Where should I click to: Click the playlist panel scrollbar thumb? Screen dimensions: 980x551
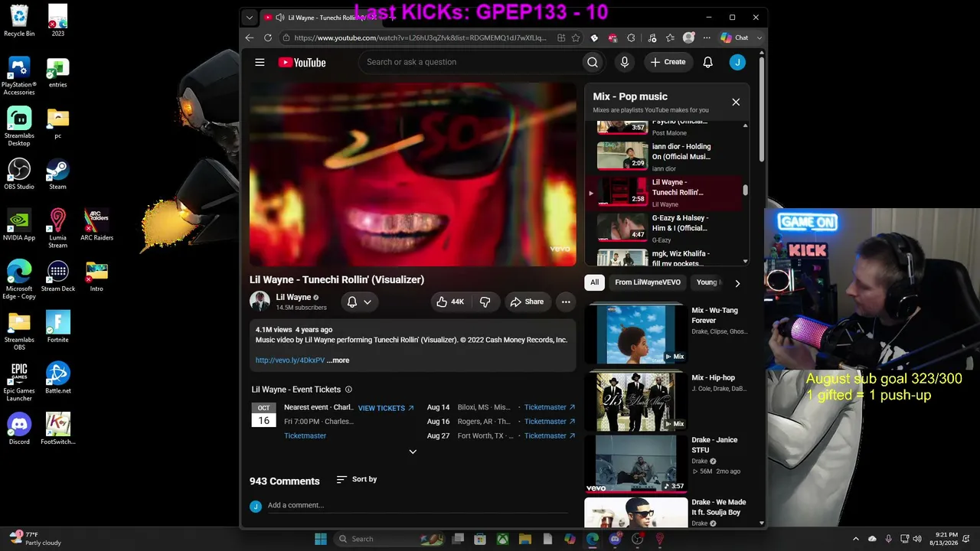(745, 190)
